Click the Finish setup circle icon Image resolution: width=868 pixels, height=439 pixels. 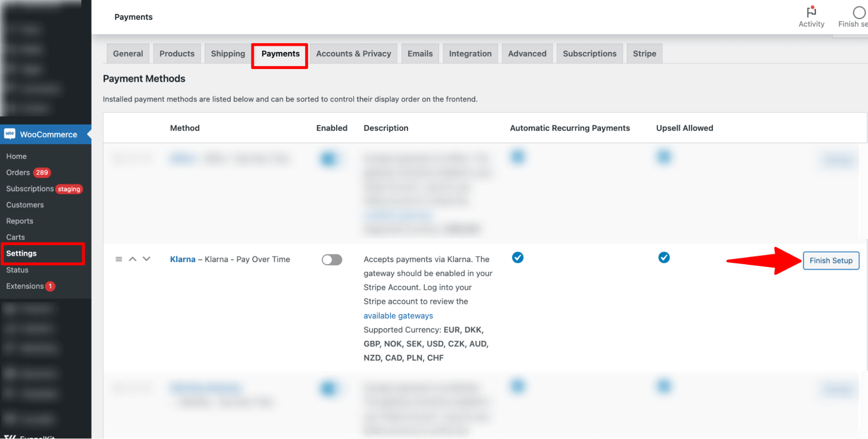(858, 12)
